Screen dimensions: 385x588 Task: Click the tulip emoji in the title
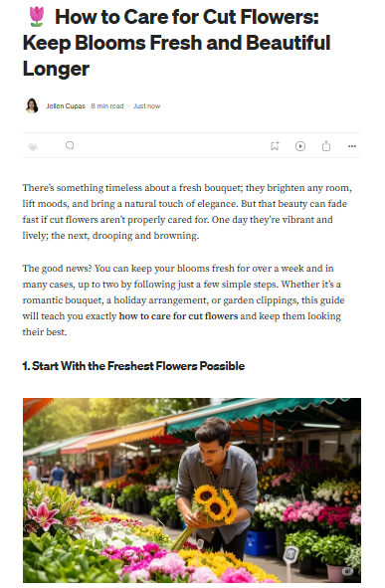37,17
